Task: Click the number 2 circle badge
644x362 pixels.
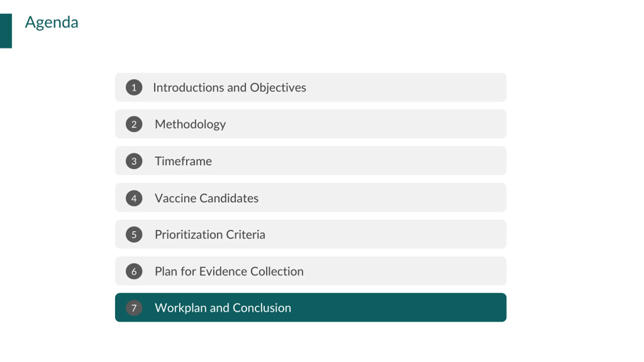Action: [x=134, y=124]
